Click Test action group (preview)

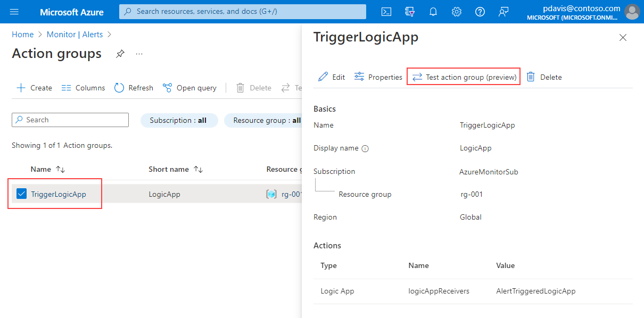coord(464,77)
